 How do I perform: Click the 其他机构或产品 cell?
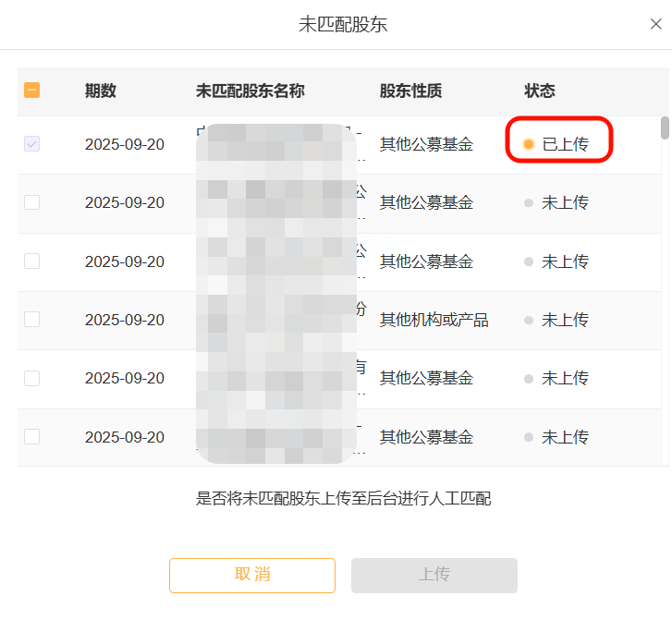pyautogui.click(x=434, y=320)
